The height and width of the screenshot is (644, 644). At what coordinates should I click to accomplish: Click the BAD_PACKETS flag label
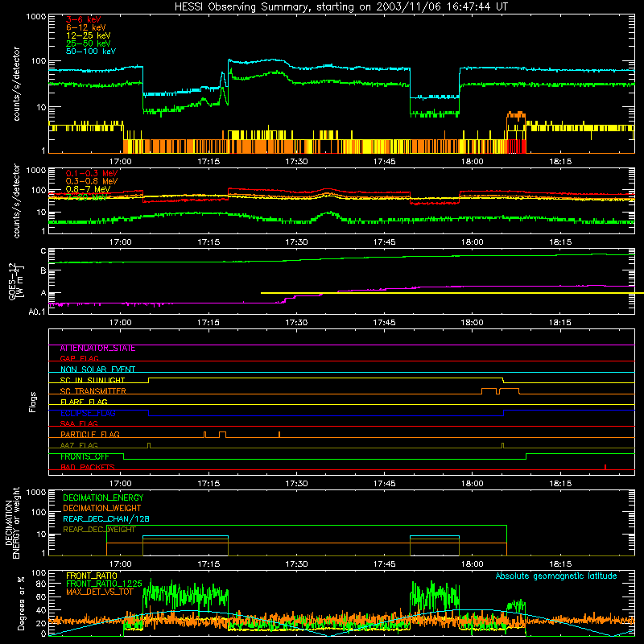(x=88, y=467)
